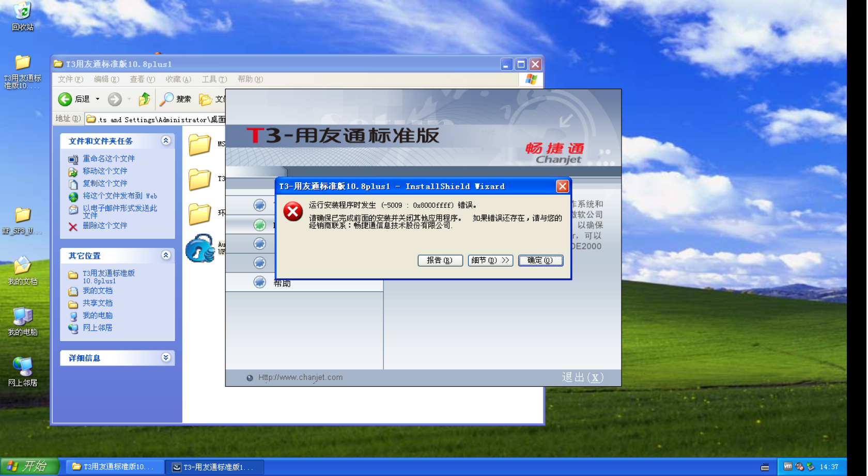Switch to T3用友通标准版10 Explorer taskbar button
Viewport: 868px width, 476px height.
pos(115,467)
